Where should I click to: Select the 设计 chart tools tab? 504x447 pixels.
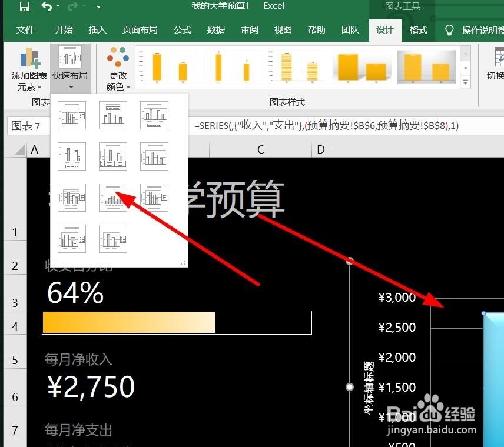click(384, 30)
